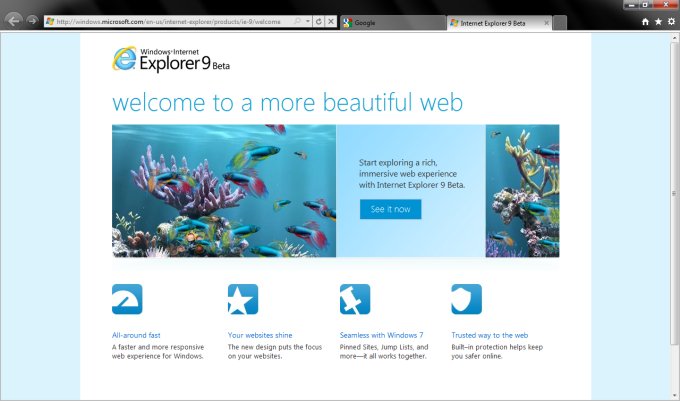Click the page scrollbar down arrow

click(x=674, y=395)
